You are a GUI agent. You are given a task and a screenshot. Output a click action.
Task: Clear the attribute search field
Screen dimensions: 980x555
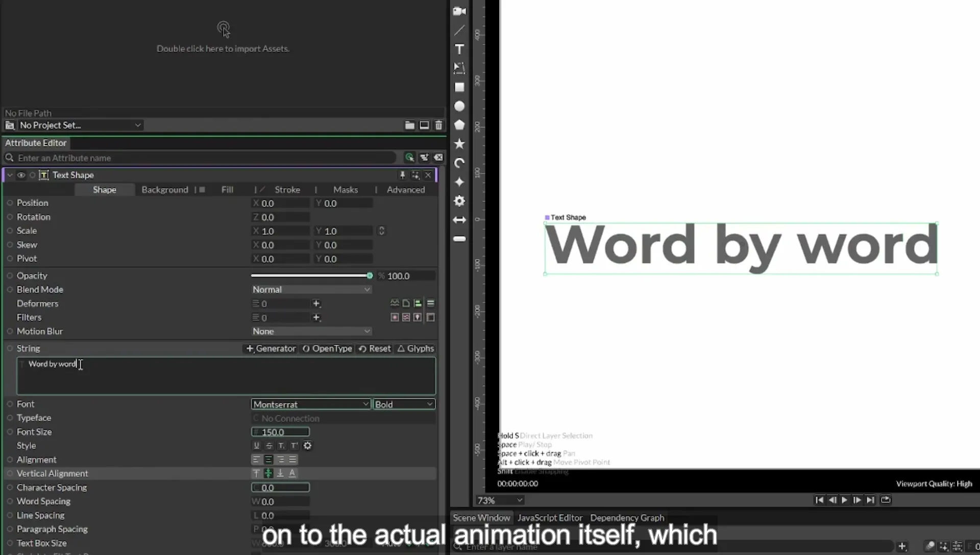(438, 158)
